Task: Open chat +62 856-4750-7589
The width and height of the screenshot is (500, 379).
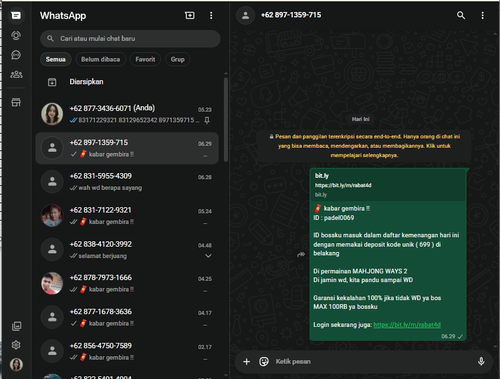Action: pyautogui.click(x=127, y=351)
